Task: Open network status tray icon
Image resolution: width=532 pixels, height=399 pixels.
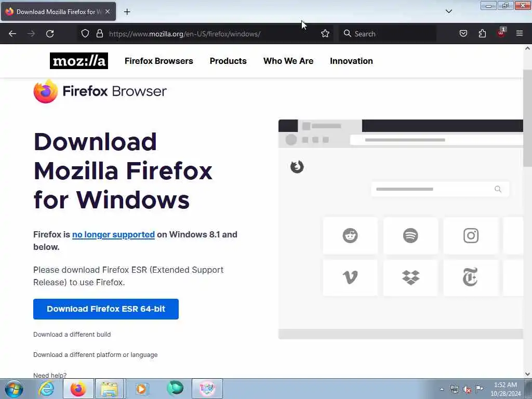Action: [454, 389]
